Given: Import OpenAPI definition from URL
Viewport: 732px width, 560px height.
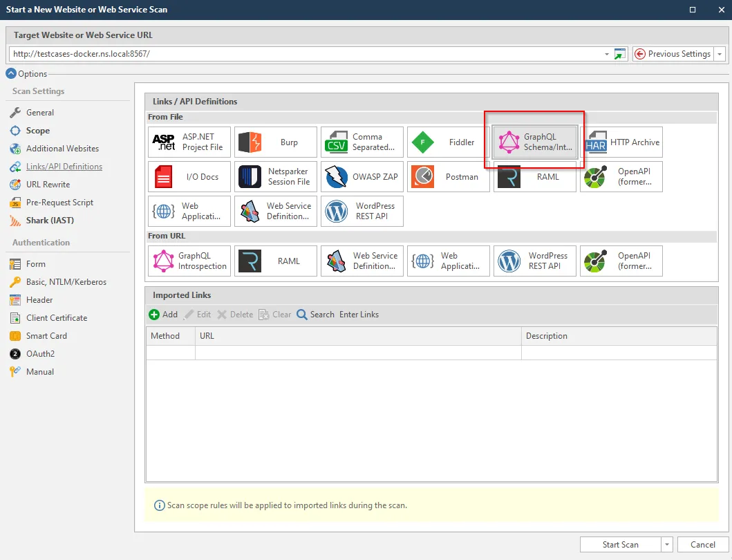Looking at the screenshot, I should click(621, 261).
